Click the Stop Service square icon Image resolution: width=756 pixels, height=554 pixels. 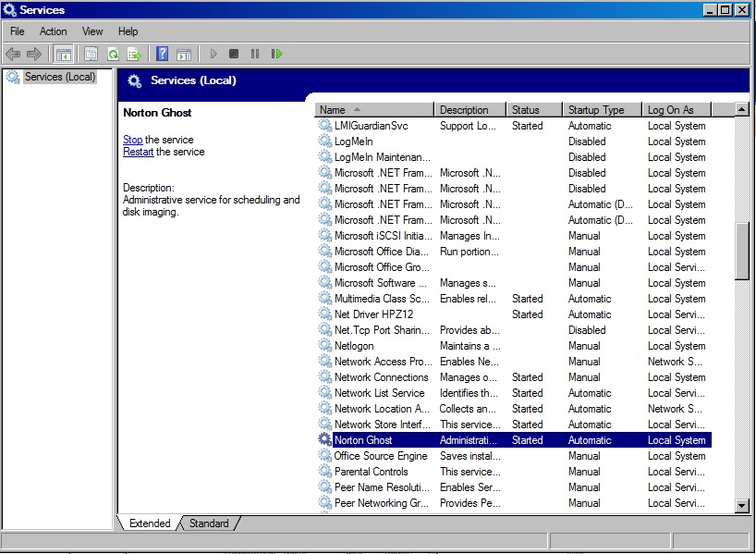click(x=234, y=54)
